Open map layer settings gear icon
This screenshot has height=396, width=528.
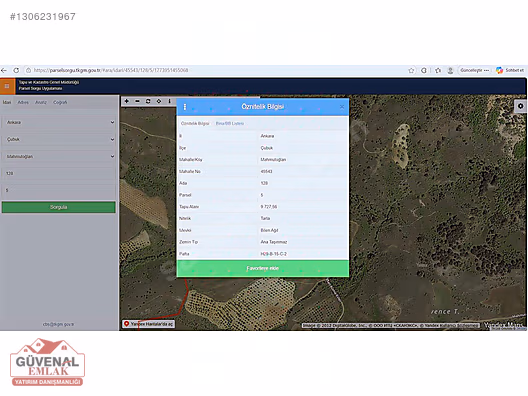click(x=521, y=106)
